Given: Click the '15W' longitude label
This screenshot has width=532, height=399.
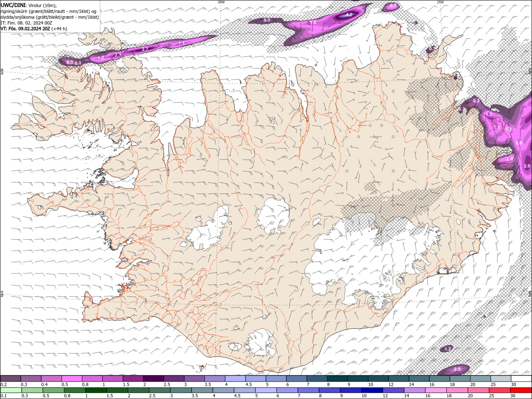Looking at the screenshot, I should [440, 2].
